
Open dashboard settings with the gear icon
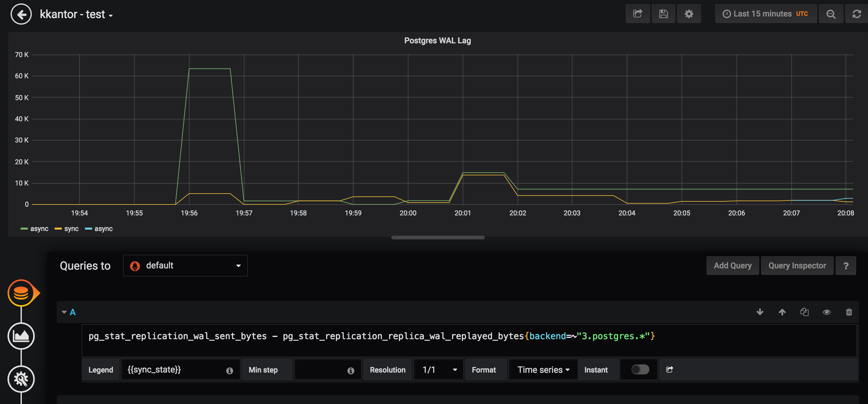click(x=689, y=14)
